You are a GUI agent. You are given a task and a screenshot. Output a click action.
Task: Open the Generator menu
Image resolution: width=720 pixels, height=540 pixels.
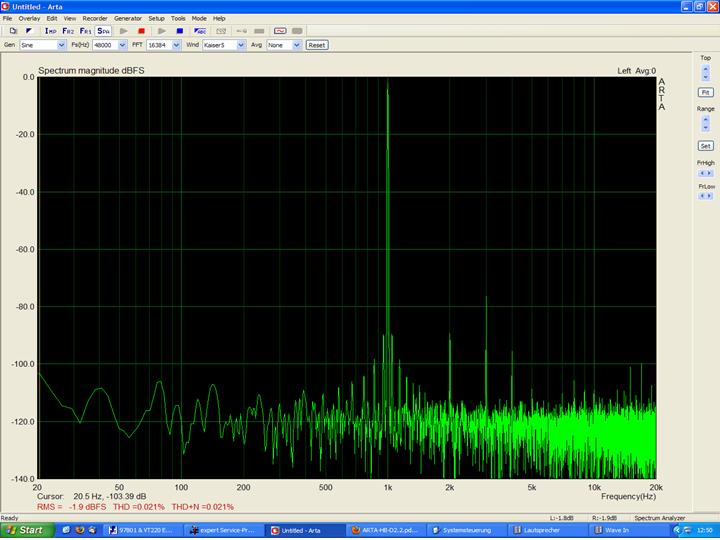127,18
